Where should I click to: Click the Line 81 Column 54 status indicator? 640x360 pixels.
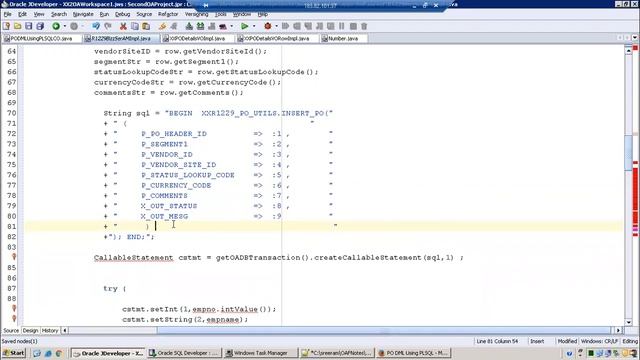click(x=497, y=341)
